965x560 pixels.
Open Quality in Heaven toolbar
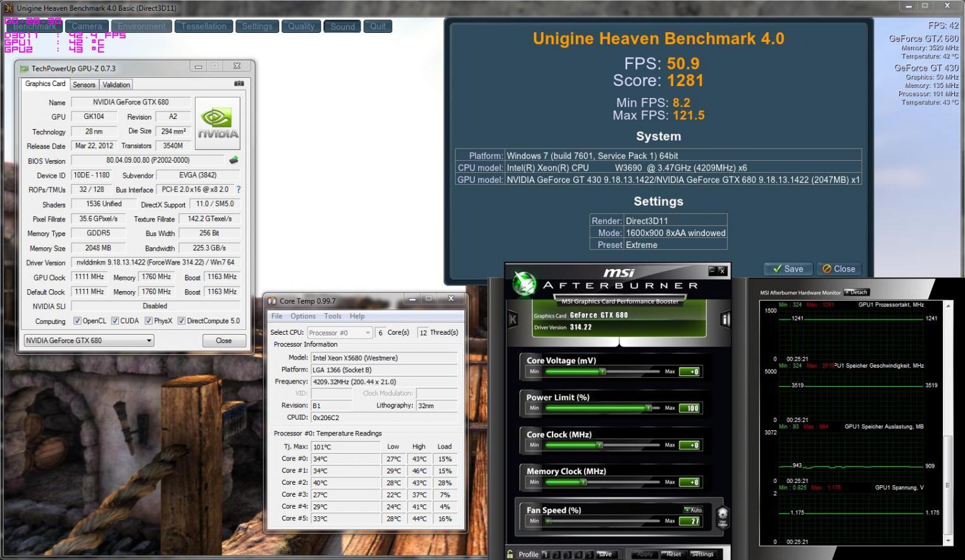301,26
